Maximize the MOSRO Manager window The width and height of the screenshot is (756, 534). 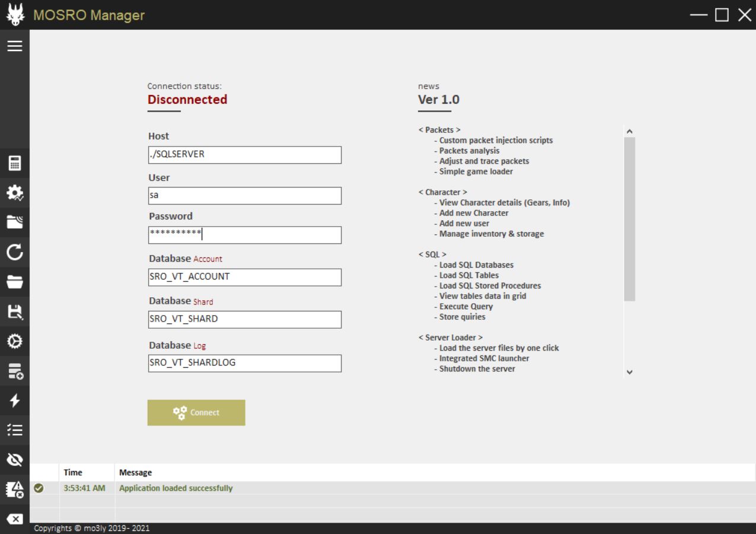coord(722,15)
